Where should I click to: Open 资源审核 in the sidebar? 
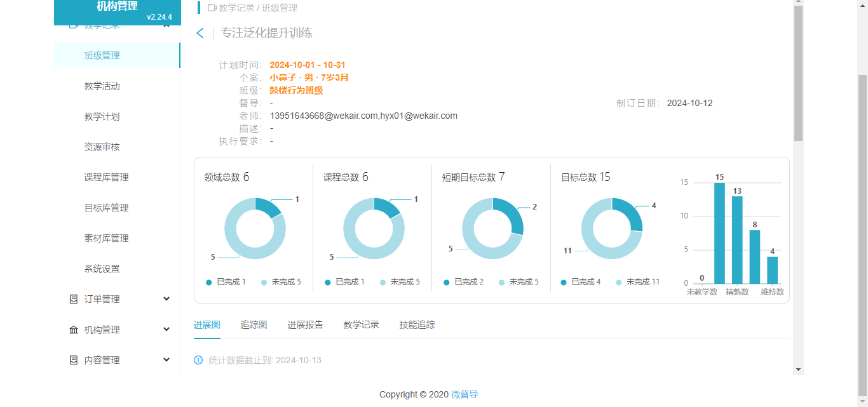tap(102, 147)
